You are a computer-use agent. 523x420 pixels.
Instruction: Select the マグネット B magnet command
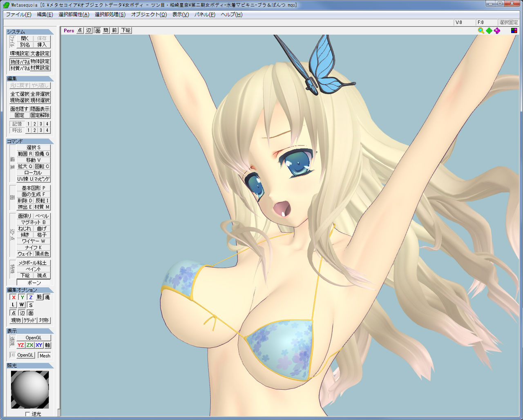point(34,222)
